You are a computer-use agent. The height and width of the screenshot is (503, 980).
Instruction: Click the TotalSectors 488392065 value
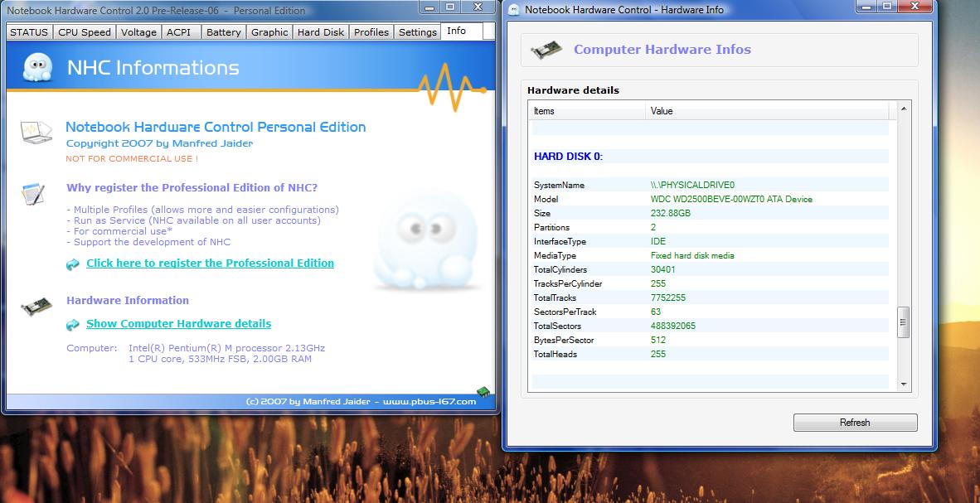click(673, 326)
